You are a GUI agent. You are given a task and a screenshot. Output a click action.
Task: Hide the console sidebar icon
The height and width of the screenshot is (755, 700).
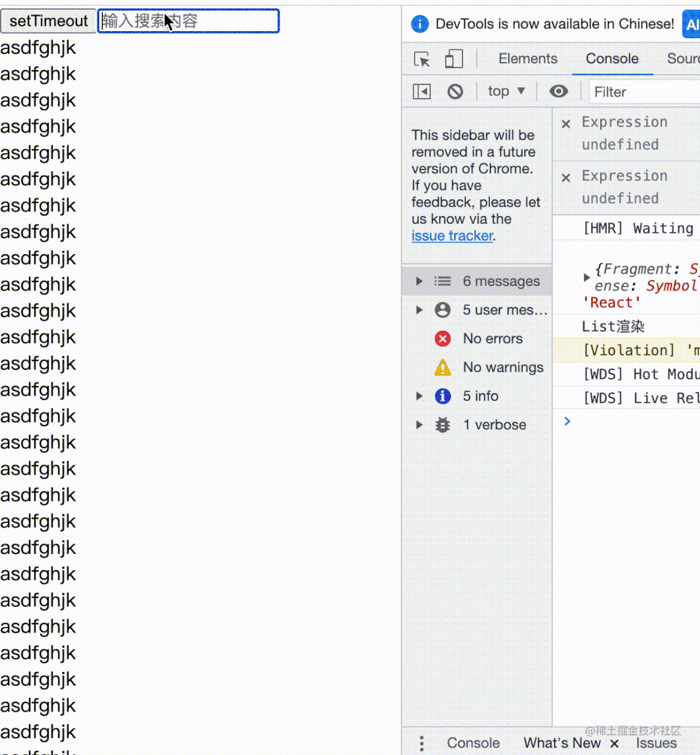point(422,91)
